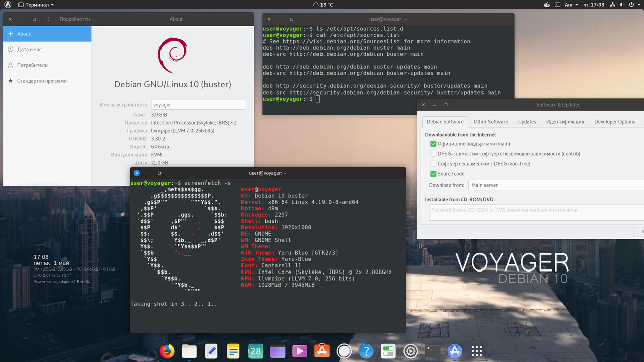Select About in the Details sidebar
This screenshot has height=362, width=644.
(x=47, y=34)
